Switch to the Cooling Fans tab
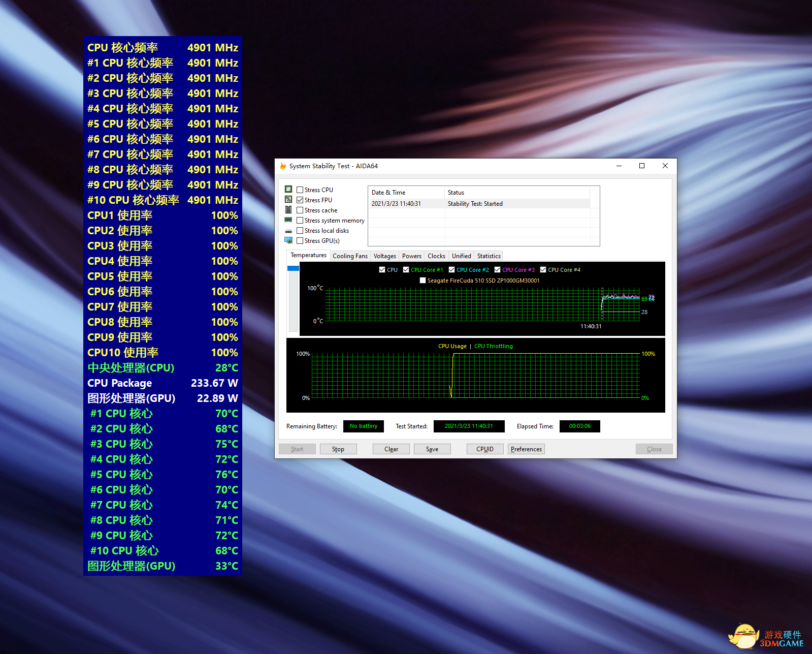This screenshot has height=654, width=812. point(350,256)
